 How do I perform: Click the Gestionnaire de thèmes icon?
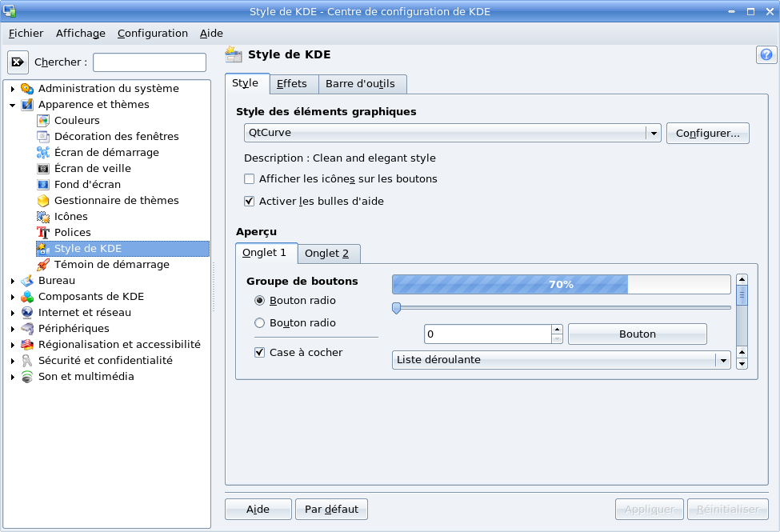(43, 201)
